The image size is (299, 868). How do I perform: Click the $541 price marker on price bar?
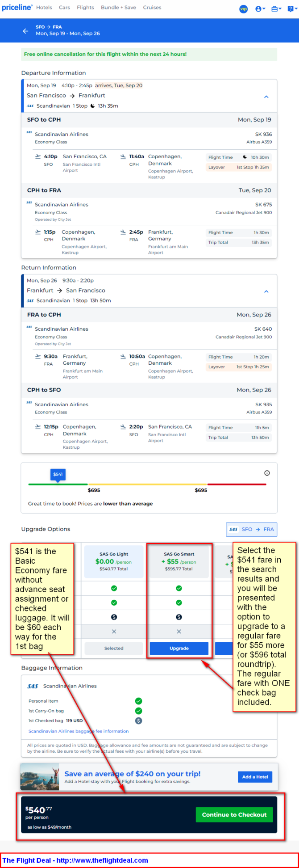pos(58,475)
